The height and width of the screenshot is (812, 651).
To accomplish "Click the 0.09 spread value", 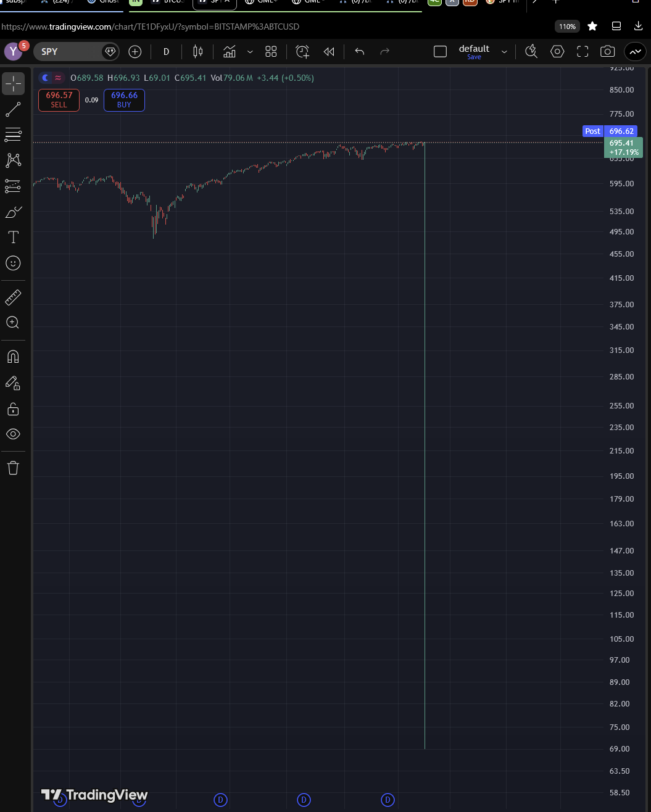I will pyautogui.click(x=91, y=100).
